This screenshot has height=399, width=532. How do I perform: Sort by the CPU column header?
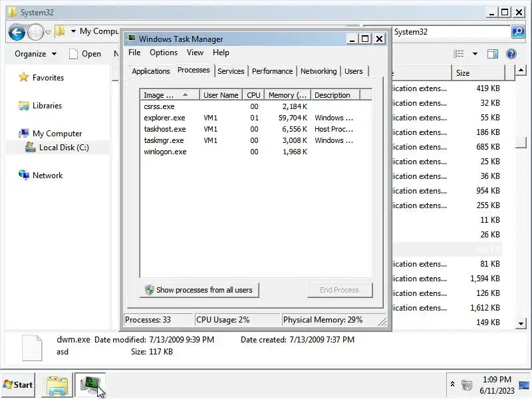click(253, 95)
